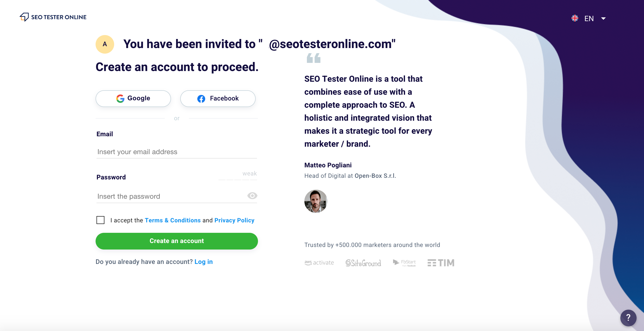The height and width of the screenshot is (331, 644).
Task: Open the Privacy Policy link
Action: click(234, 220)
